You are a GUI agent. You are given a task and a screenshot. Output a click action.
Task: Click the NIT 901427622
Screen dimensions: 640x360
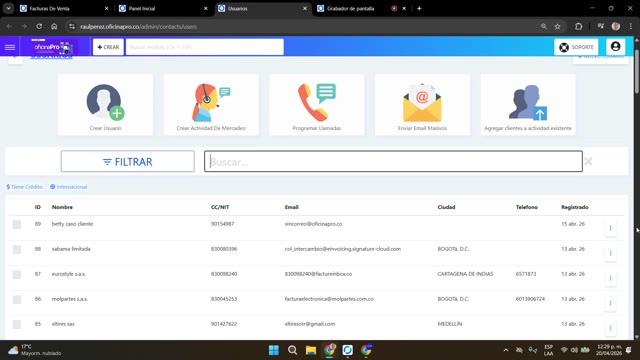pyautogui.click(x=224, y=324)
